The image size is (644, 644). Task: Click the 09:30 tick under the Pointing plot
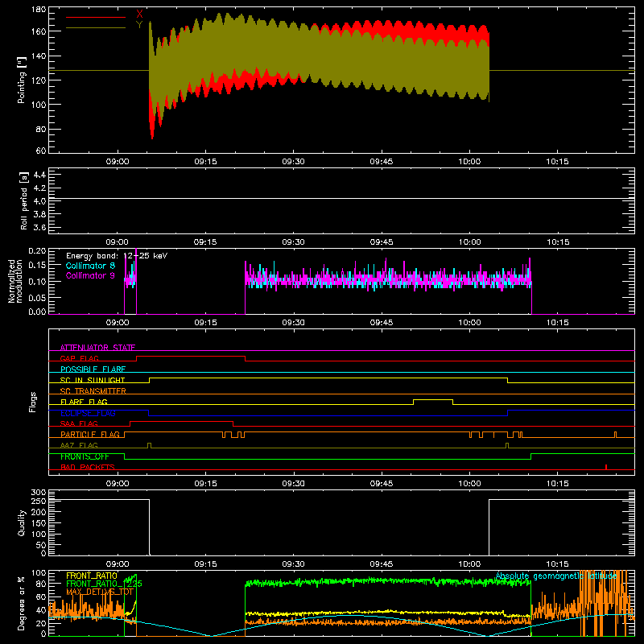click(293, 162)
